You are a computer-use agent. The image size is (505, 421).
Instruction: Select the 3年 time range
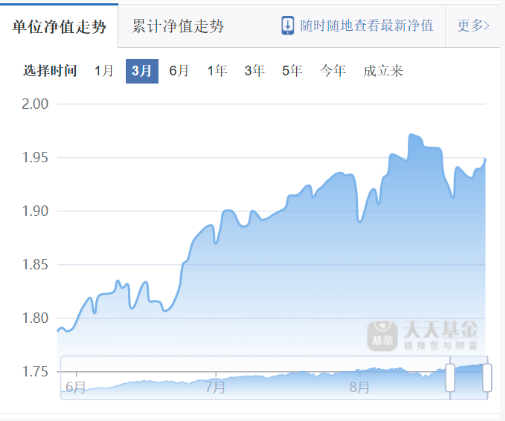254,71
